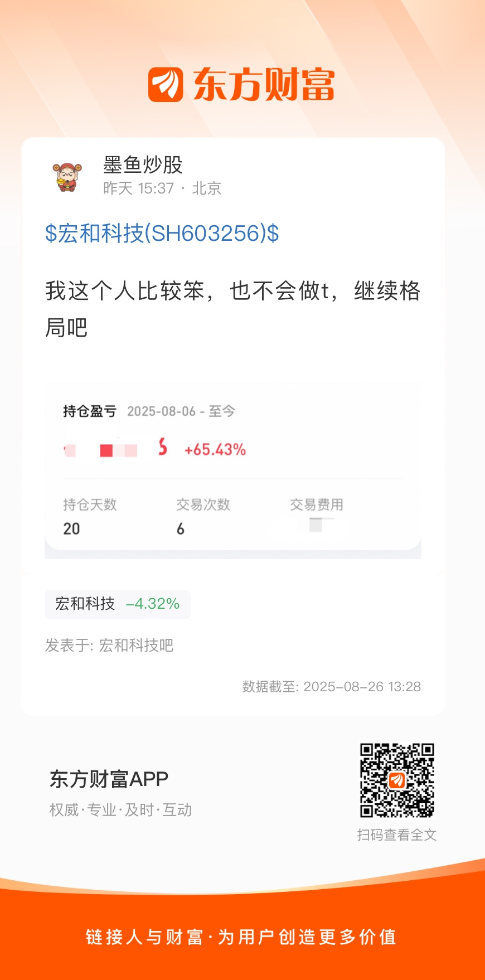Click the 东方财富 header wordmark
Viewport: 485px width, 980px height.
(264, 85)
